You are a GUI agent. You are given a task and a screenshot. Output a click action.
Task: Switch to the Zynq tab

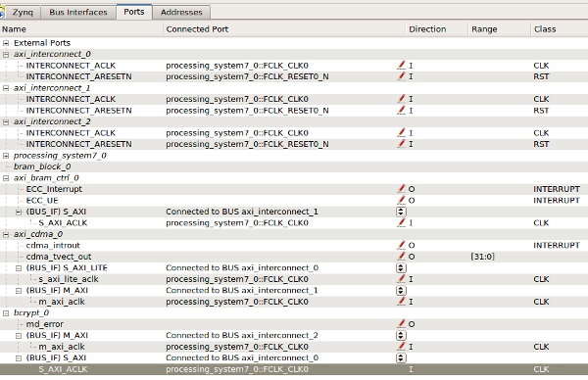pos(23,12)
